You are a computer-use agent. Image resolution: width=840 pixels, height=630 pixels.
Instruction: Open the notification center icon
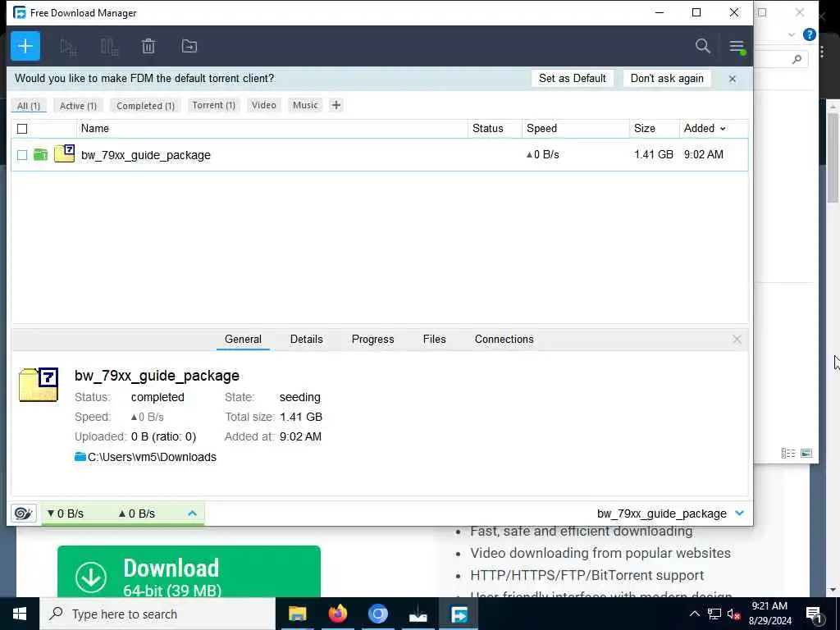pyautogui.click(x=814, y=615)
